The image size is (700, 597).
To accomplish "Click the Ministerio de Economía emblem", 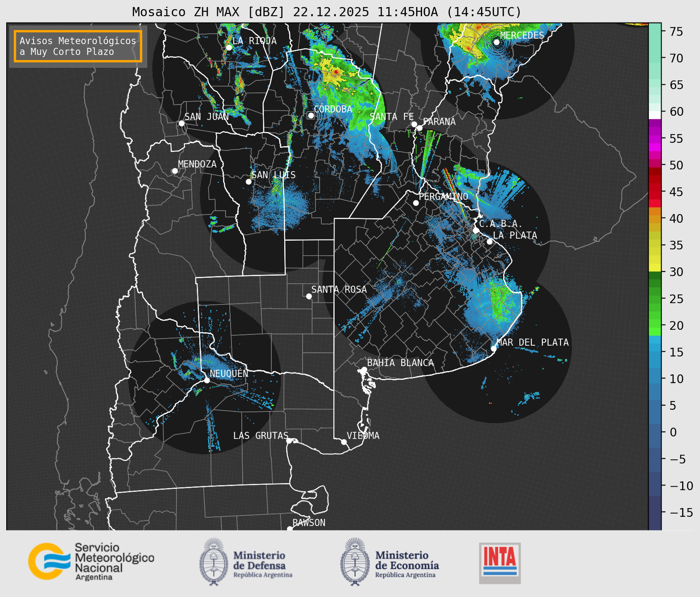I will coord(355,562).
